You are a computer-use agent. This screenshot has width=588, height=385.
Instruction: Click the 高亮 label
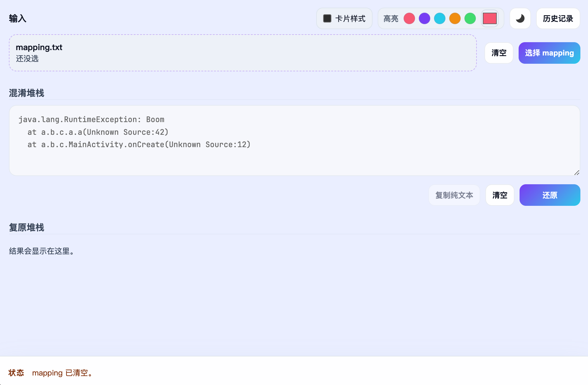click(x=391, y=19)
